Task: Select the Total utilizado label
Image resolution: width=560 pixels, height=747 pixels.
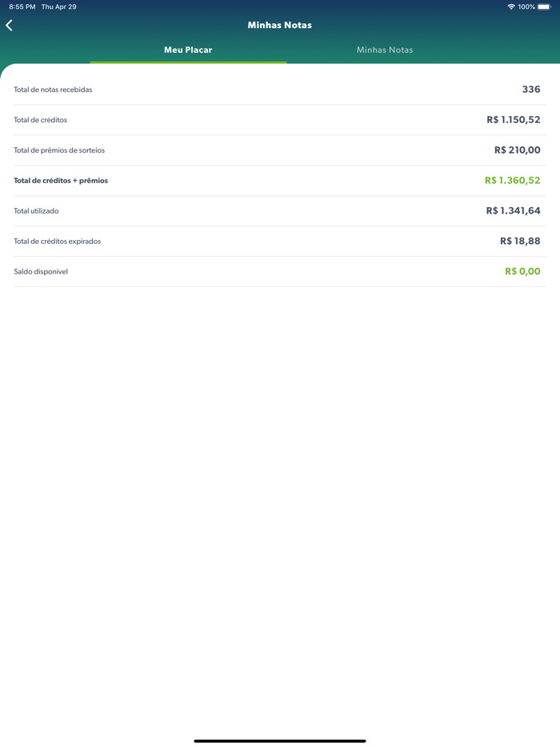Action: pos(36,211)
